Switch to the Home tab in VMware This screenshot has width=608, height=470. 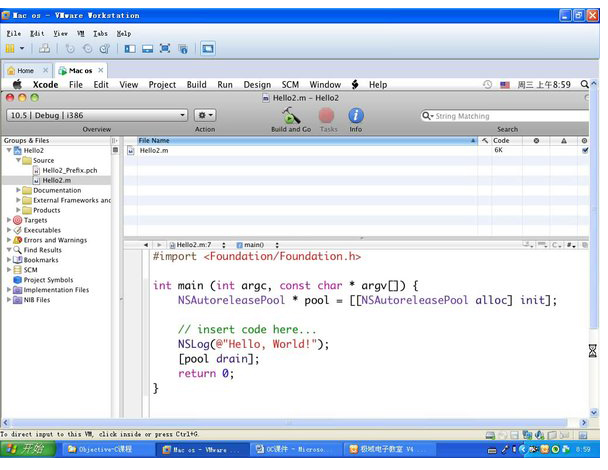pos(26,71)
